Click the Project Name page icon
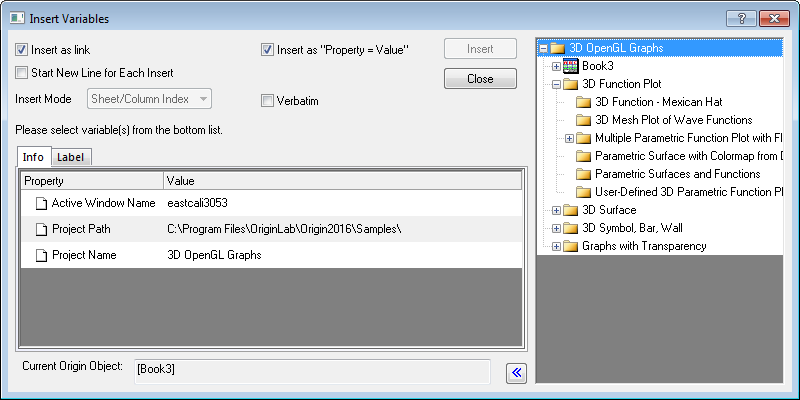 (41, 255)
